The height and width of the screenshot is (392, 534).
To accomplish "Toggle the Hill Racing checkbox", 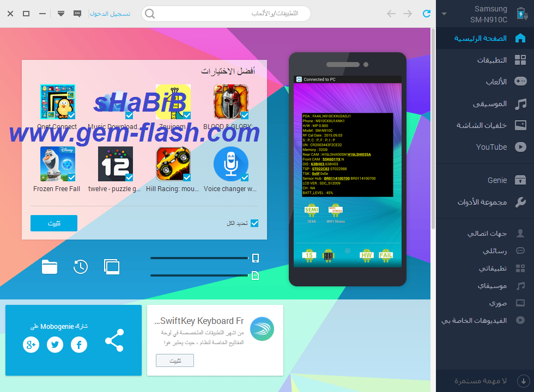I will click(x=187, y=177).
